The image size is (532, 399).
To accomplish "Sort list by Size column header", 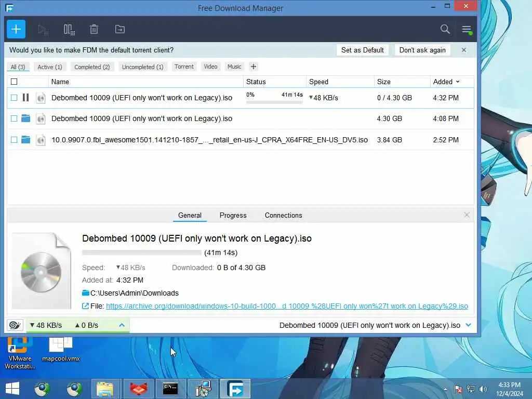I will coord(384,82).
